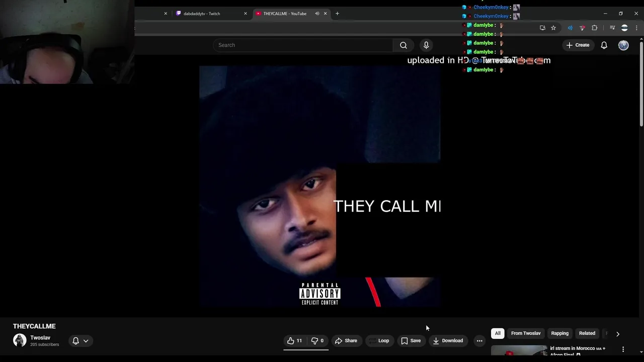Switch to the dabdaddytv Twitch tab
The image size is (644, 362).
pyautogui.click(x=211, y=14)
